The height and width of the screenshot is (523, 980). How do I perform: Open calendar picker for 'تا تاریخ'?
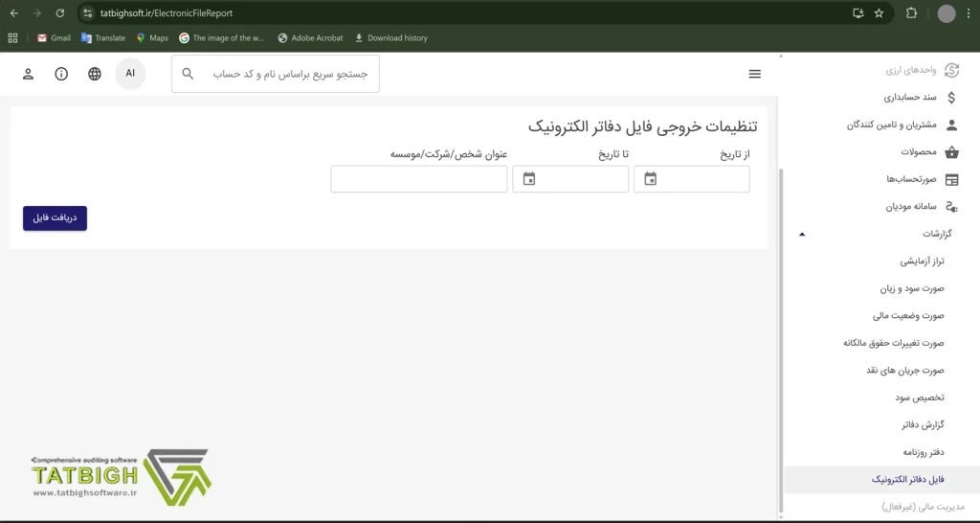(x=529, y=179)
